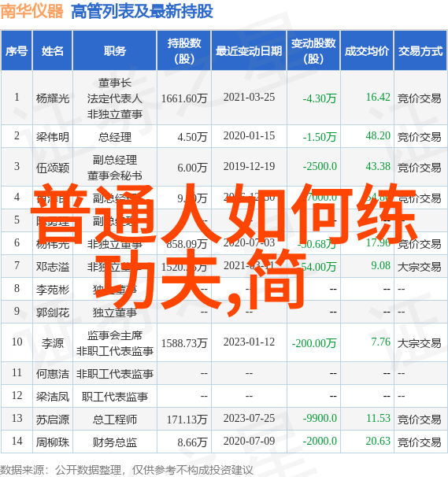The height and width of the screenshot is (477, 448).
Task: Select the name 伍颂颖
Action: [53, 168]
